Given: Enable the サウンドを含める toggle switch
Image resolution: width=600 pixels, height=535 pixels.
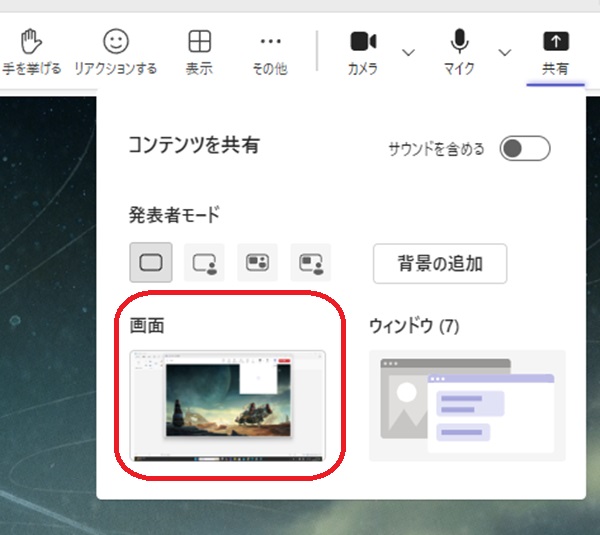Looking at the screenshot, I should [x=525, y=149].
